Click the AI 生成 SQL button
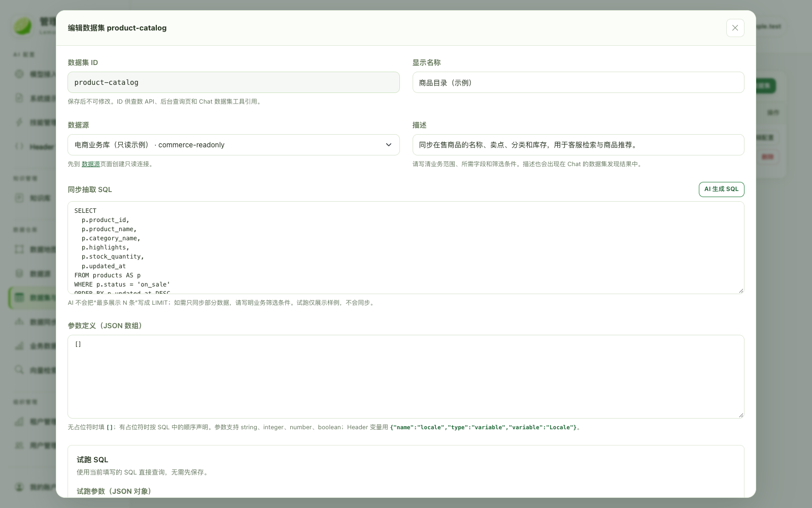812x508 pixels. pos(721,189)
